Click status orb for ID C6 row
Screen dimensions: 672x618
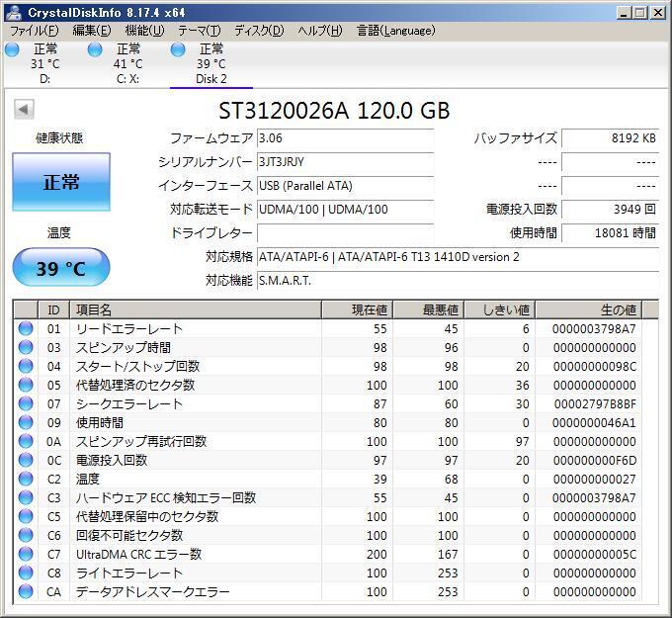tap(26, 535)
